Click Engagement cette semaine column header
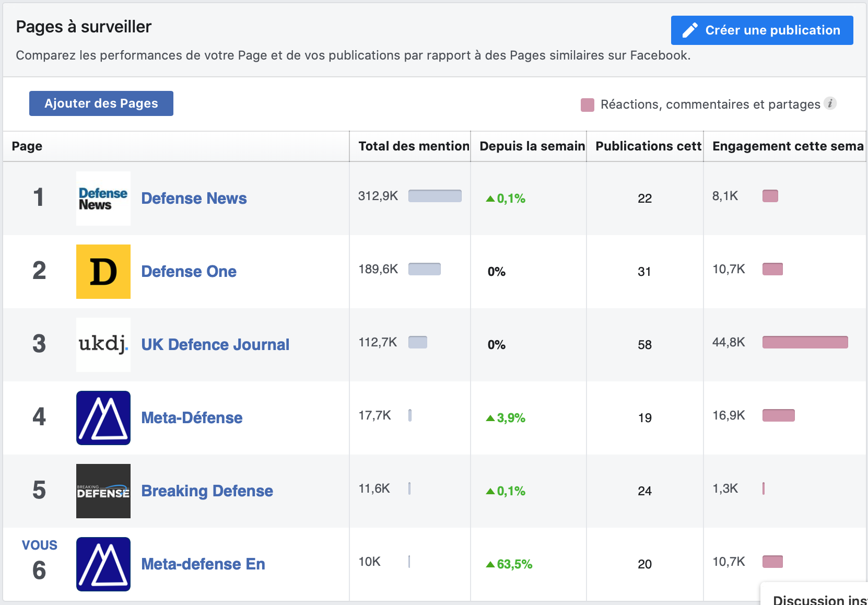Image resolution: width=868 pixels, height=605 pixels. click(x=785, y=146)
